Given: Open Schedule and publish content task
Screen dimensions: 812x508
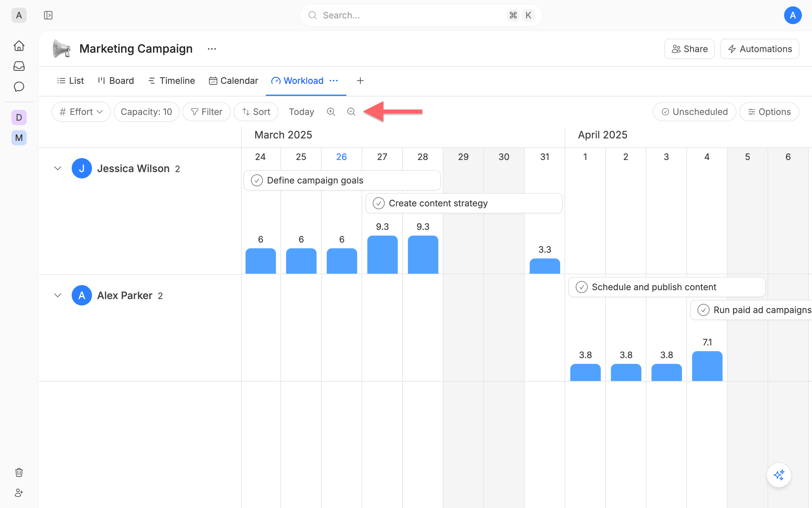Looking at the screenshot, I should coord(667,287).
